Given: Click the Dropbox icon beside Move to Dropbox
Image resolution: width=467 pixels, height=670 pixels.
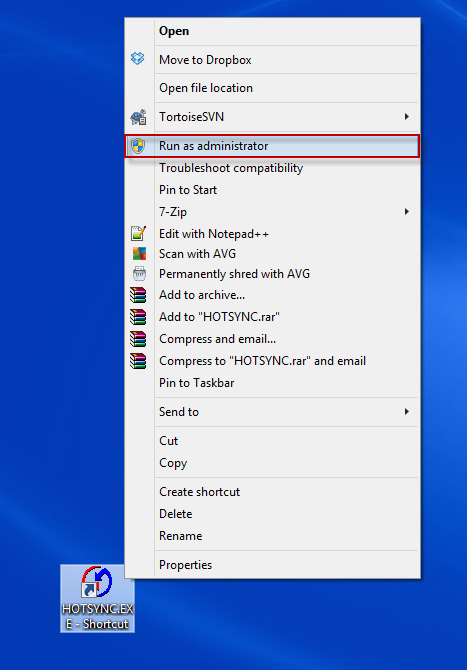Looking at the screenshot, I should pyautogui.click(x=138, y=59).
